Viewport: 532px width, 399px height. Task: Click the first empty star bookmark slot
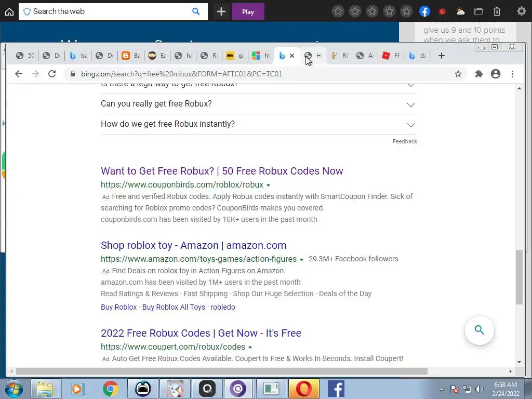[x=338, y=11]
